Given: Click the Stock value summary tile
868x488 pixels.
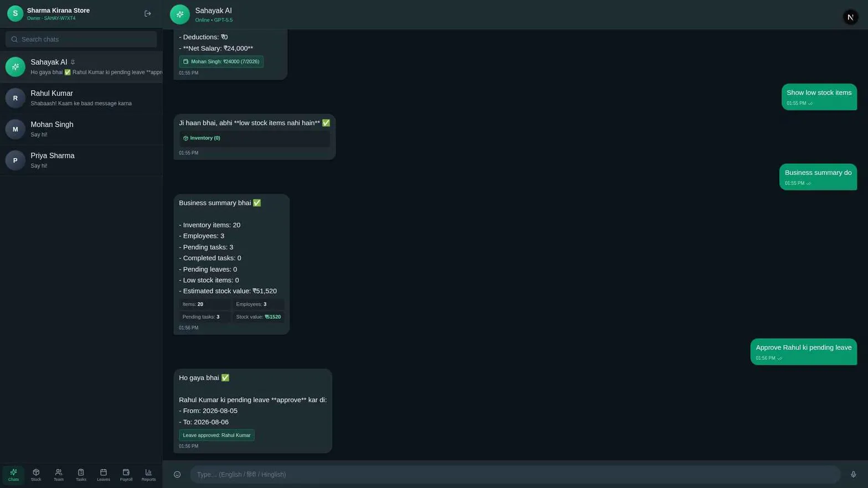Looking at the screenshot, I should (x=258, y=317).
